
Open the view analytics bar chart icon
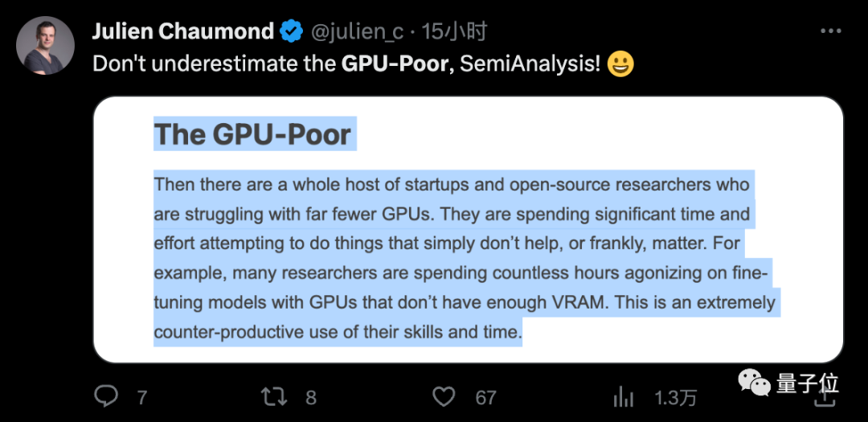coord(623,395)
